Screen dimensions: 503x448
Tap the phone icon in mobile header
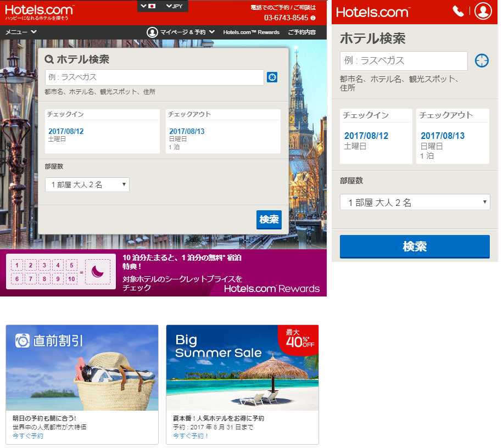click(x=458, y=11)
